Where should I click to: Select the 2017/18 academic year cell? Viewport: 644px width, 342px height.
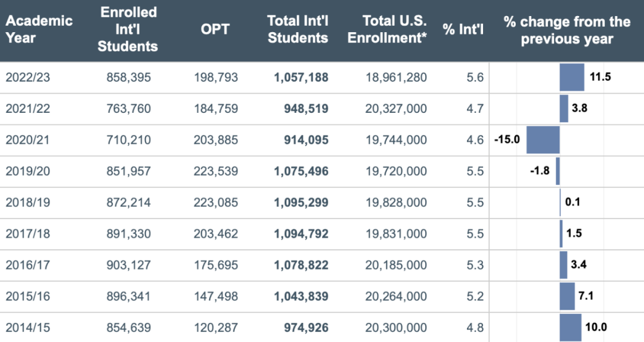tap(28, 233)
